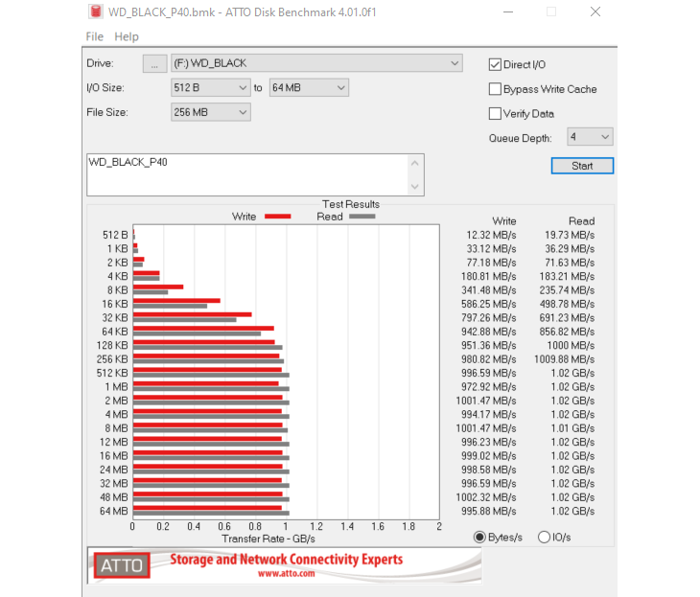Open the File menu

[x=95, y=36]
